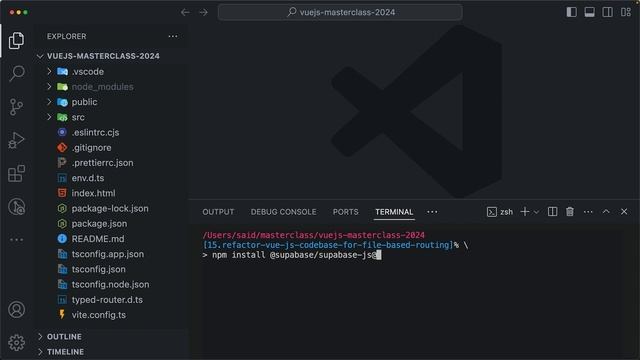Split the terminal
Viewport: 640px width, 360px height.
[552, 211]
